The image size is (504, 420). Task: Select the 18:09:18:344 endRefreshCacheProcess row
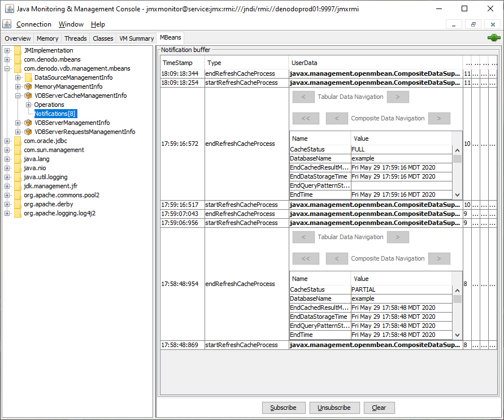point(328,73)
